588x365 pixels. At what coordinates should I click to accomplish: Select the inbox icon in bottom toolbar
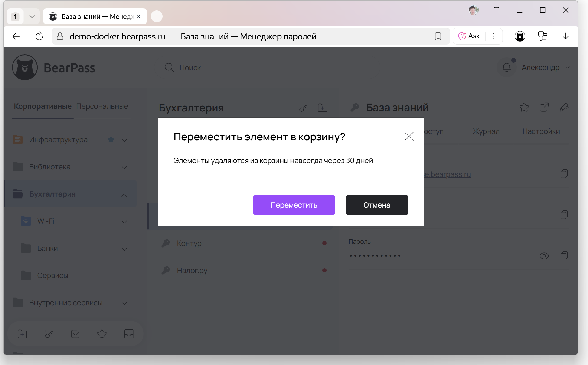(x=128, y=334)
